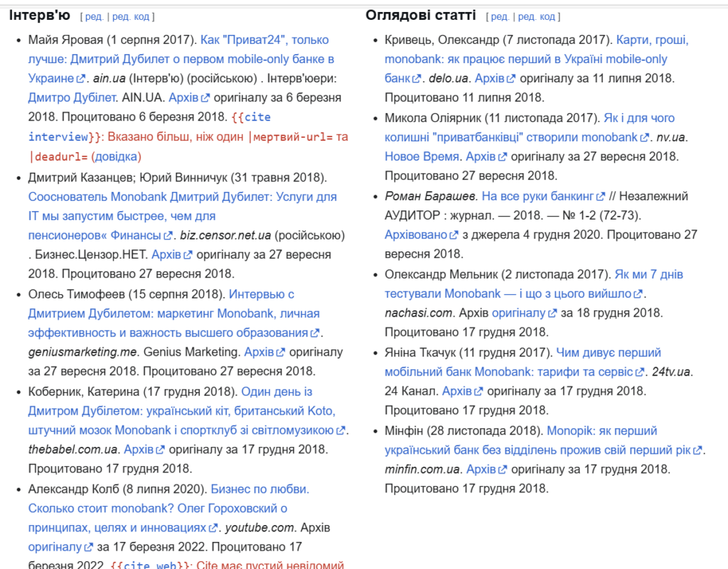Click external-link icon after 'свій перший рік'

pos(697,451)
